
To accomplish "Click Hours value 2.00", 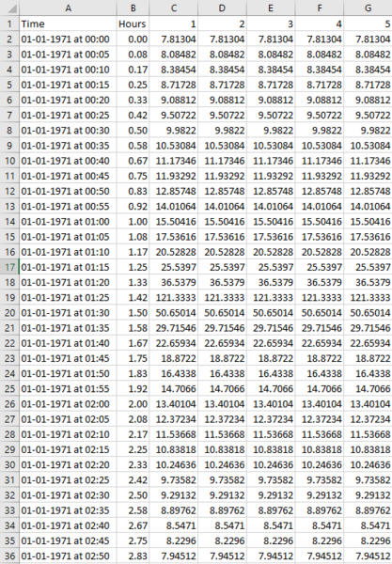I will [133, 404].
